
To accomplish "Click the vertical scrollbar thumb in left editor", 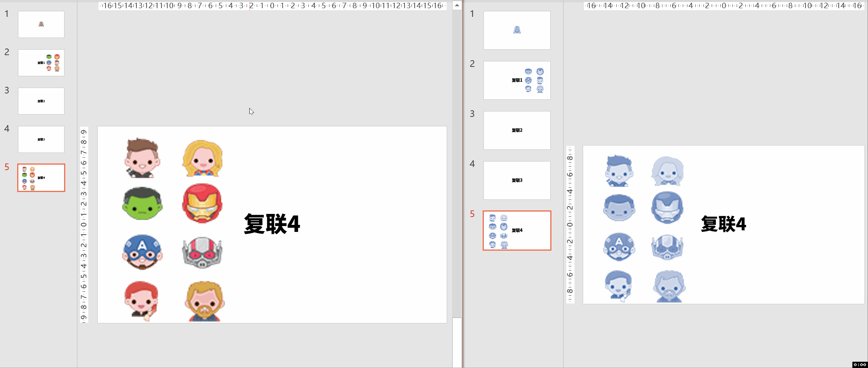I will [x=457, y=342].
